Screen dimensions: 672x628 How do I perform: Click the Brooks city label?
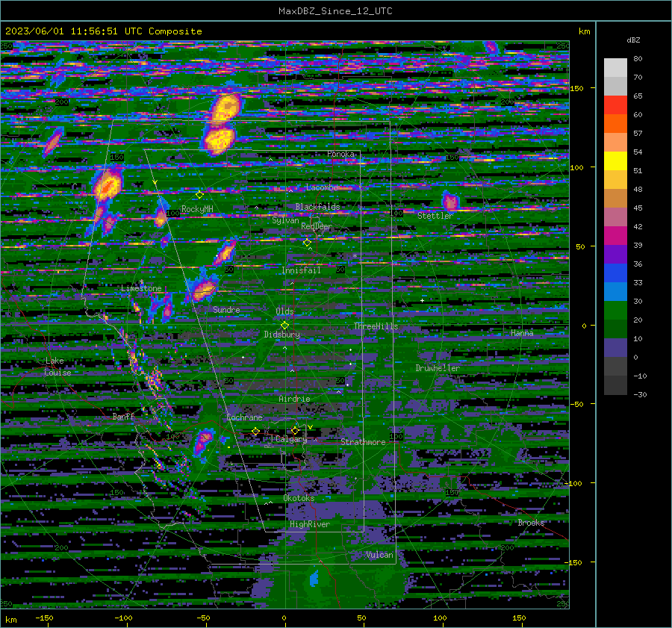pos(531,523)
